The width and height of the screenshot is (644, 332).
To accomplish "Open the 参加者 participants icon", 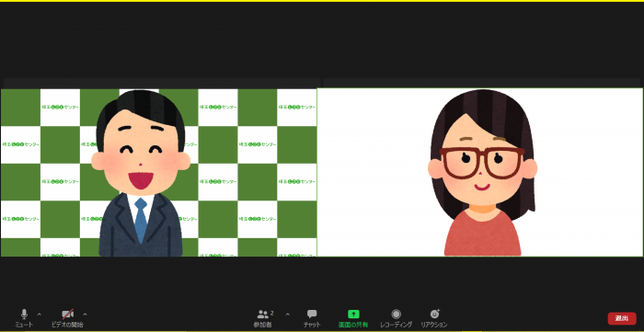I will (x=263, y=315).
